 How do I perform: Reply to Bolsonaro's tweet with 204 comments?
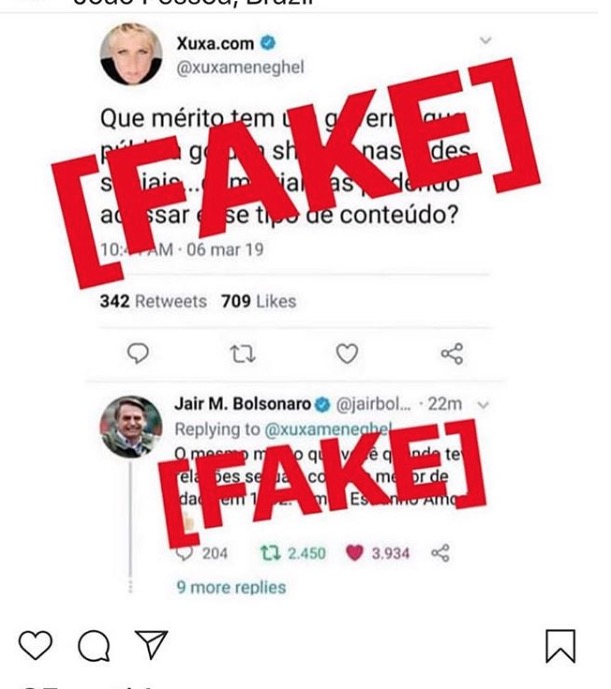click(184, 553)
